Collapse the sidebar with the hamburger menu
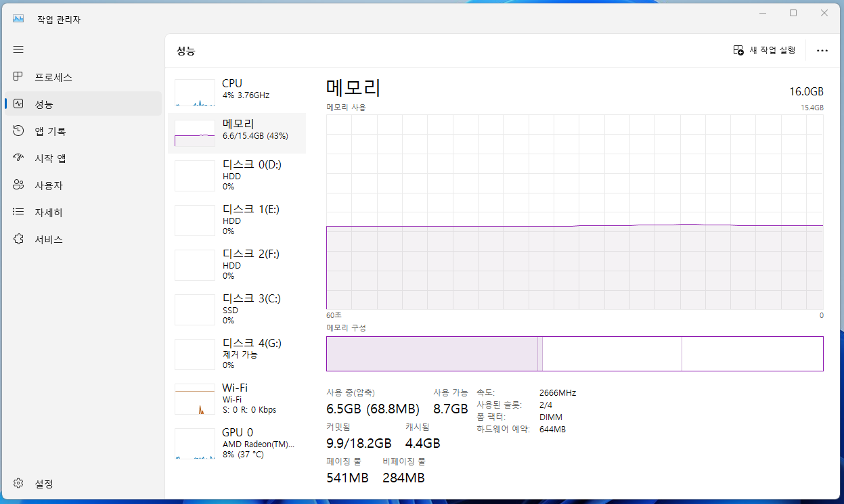The height and width of the screenshot is (504, 844). click(18, 49)
